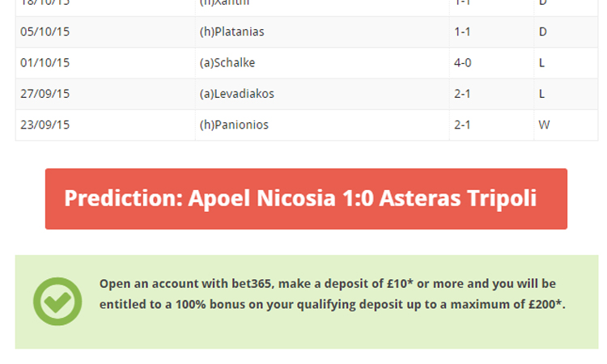Select the 2-1 score against Panionios
The width and height of the screenshot is (607, 364).
point(491,125)
